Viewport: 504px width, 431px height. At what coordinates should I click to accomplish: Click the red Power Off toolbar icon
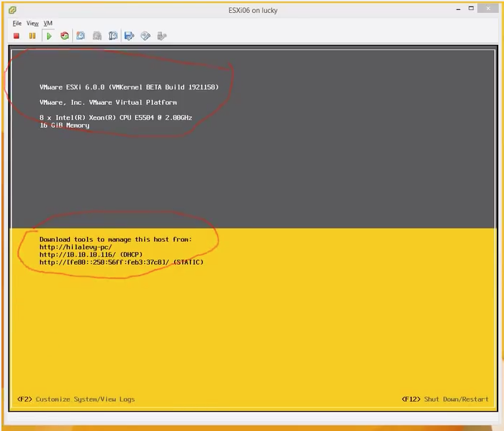[16, 36]
